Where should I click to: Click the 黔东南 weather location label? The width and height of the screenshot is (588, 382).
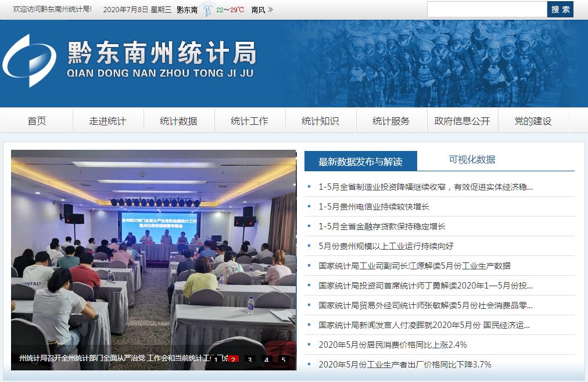click(187, 10)
